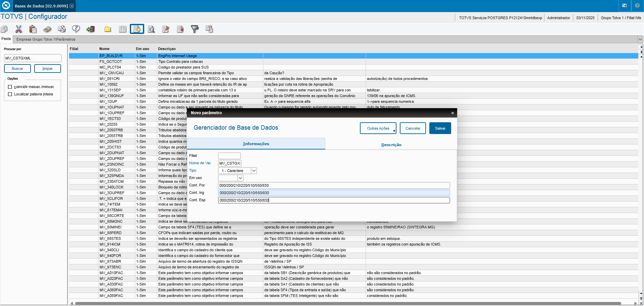This screenshot has height=306, width=644.
Task: Close the Novo parâmetro dialog
Action: click(x=452, y=113)
